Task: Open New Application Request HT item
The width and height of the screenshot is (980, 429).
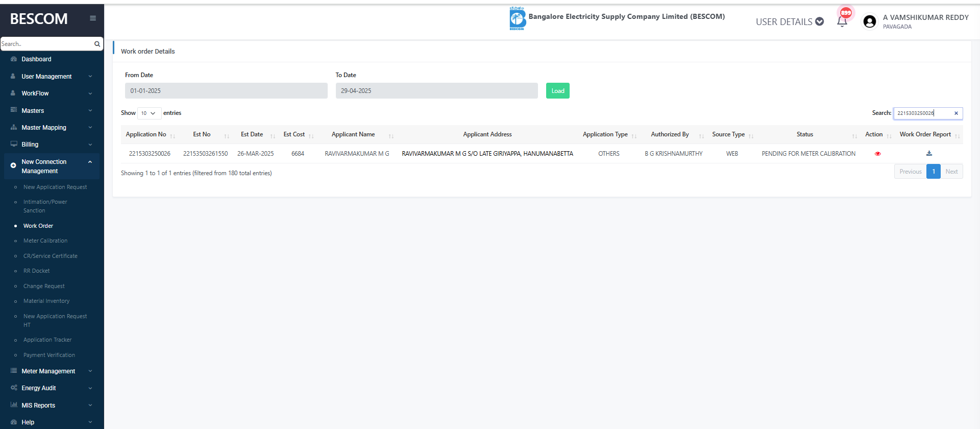Action: tap(55, 321)
